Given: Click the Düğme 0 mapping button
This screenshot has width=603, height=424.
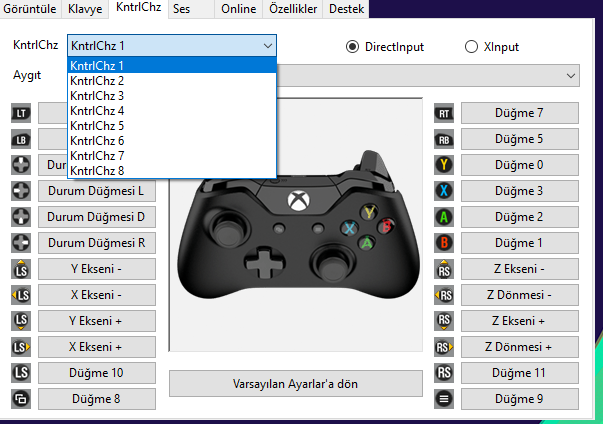Looking at the screenshot, I should point(520,165).
